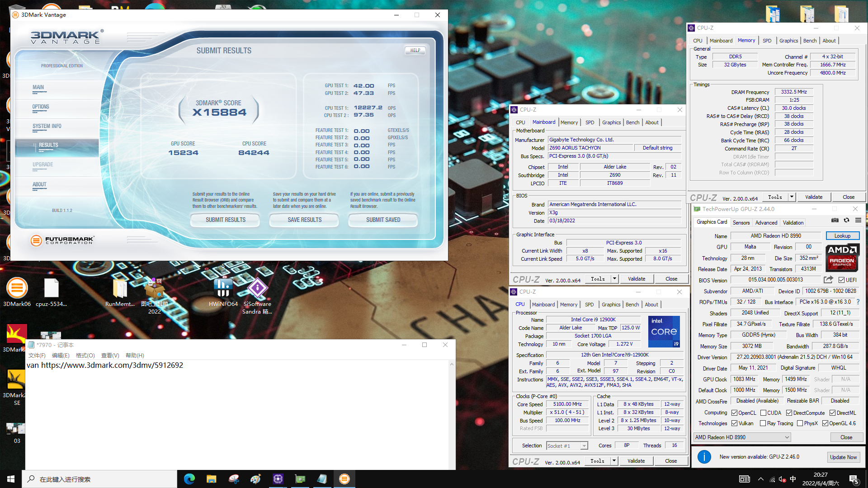The image size is (868, 488).
Task: Click the 中 input method indicator
Action: coord(793,479)
